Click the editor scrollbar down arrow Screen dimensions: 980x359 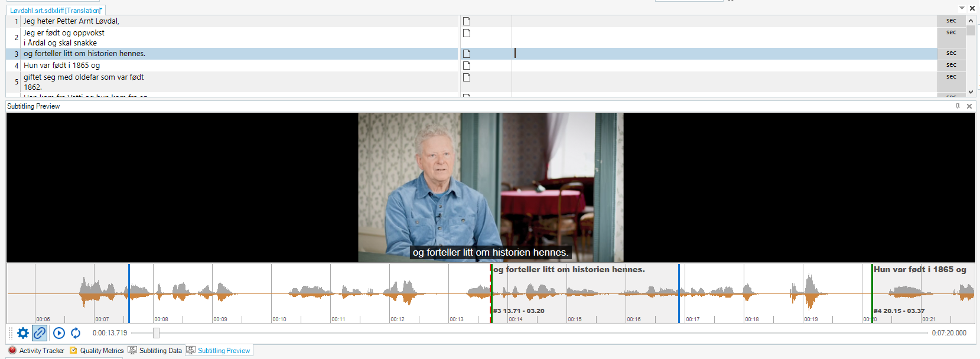[971, 92]
